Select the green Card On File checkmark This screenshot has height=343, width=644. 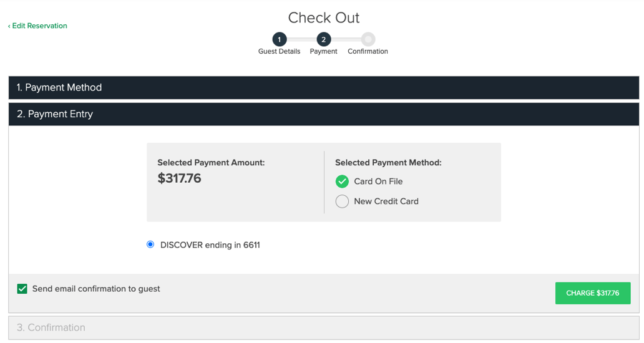(x=342, y=181)
